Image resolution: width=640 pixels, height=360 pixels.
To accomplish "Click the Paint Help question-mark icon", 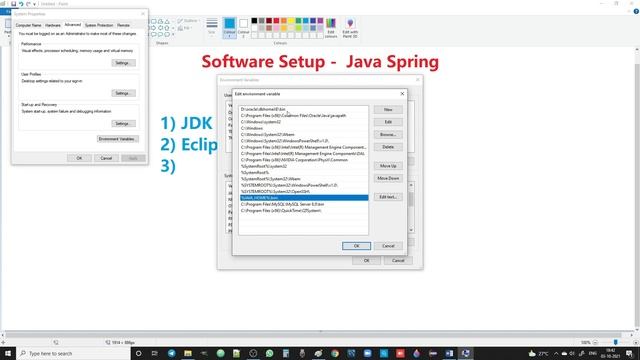I will pyautogui.click(x=636, y=11).
